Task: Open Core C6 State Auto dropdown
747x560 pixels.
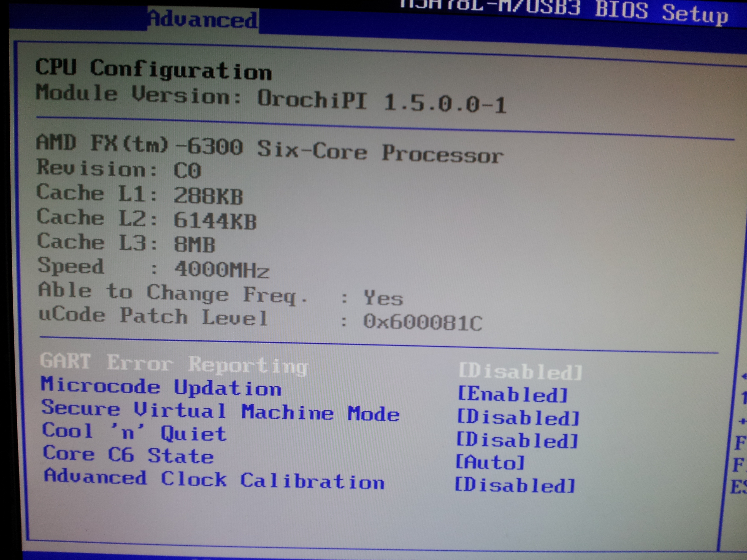Action: pyautogui.click(x=490, y=462)
